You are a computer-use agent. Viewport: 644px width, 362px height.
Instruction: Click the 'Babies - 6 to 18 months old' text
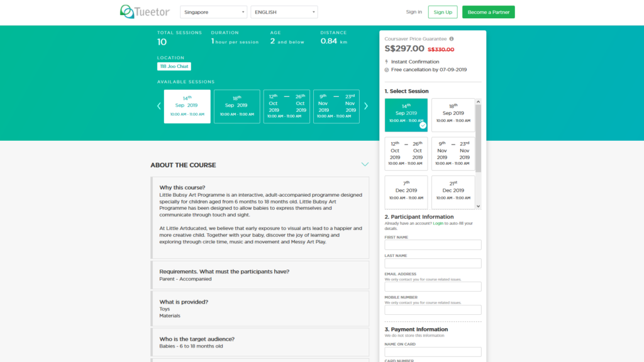[x=191, y=346]
